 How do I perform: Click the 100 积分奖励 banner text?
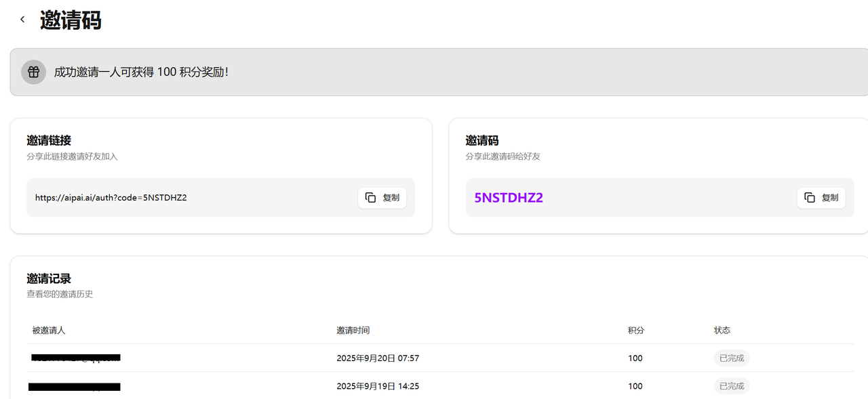coord(141,72)
